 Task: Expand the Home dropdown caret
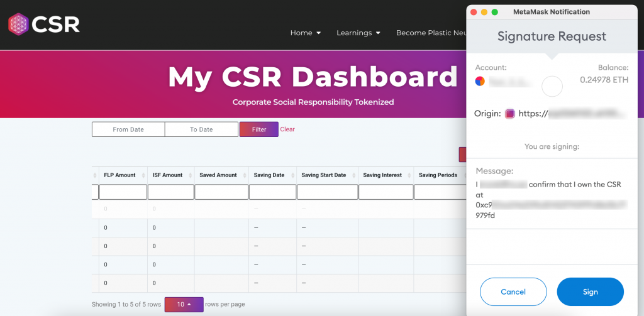click(x=318, y=33)
